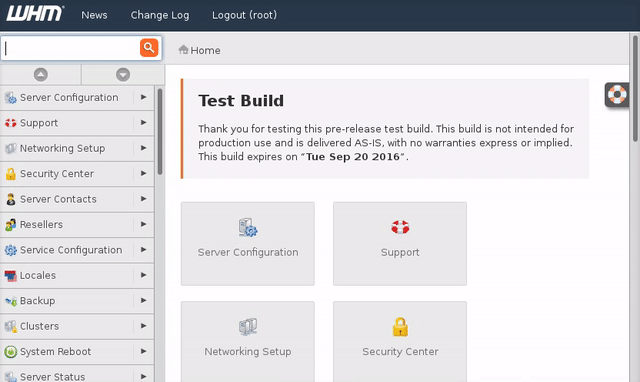Click Server Status sidebar icon
The height and width of the screenshot is (382, 640).
point(11,376)
